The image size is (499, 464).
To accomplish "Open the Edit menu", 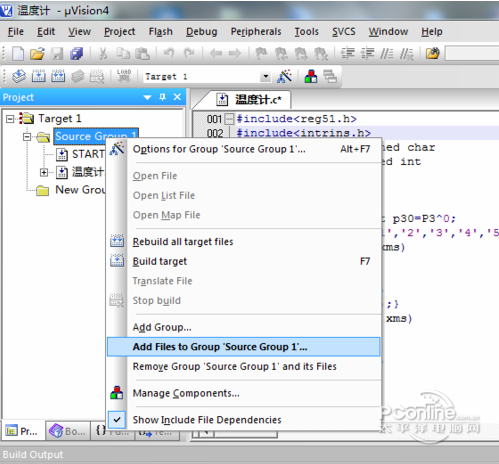I will [46, 32].
